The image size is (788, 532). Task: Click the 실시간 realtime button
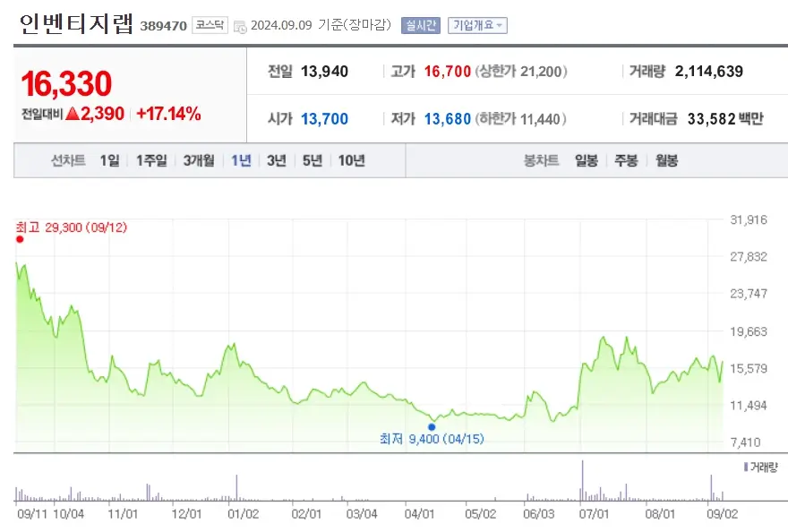(420, 25)
